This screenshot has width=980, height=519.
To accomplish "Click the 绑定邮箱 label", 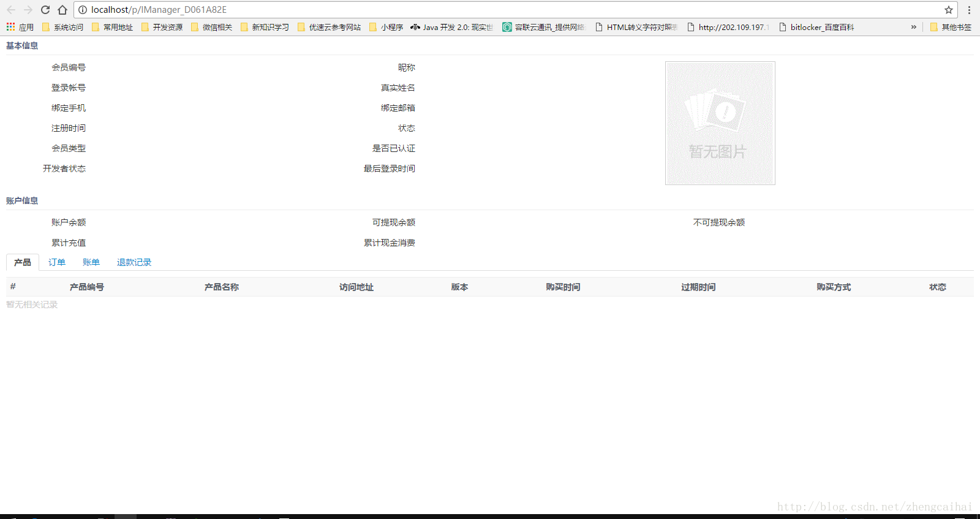I will pos(398,108).
